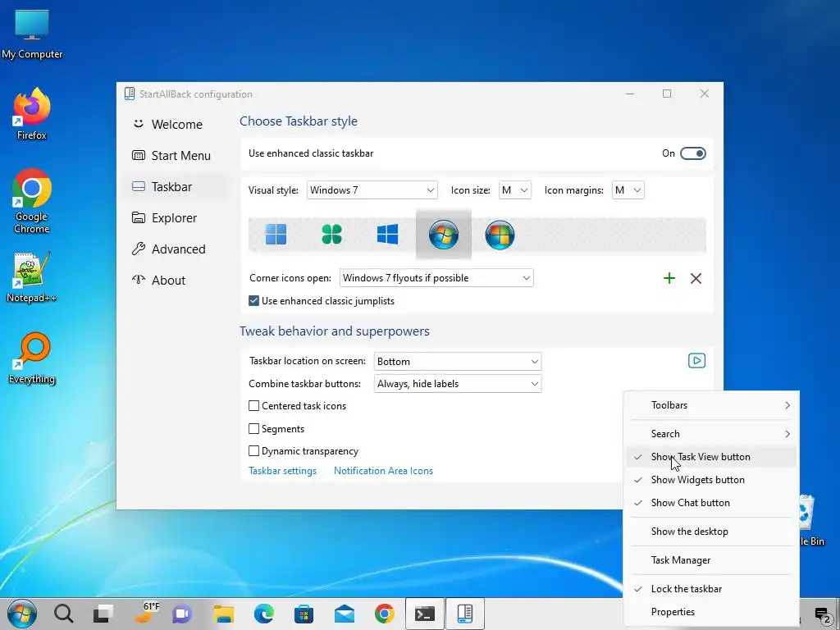Go to the Welcome section
840x630 pixels.
click(176, 125)
